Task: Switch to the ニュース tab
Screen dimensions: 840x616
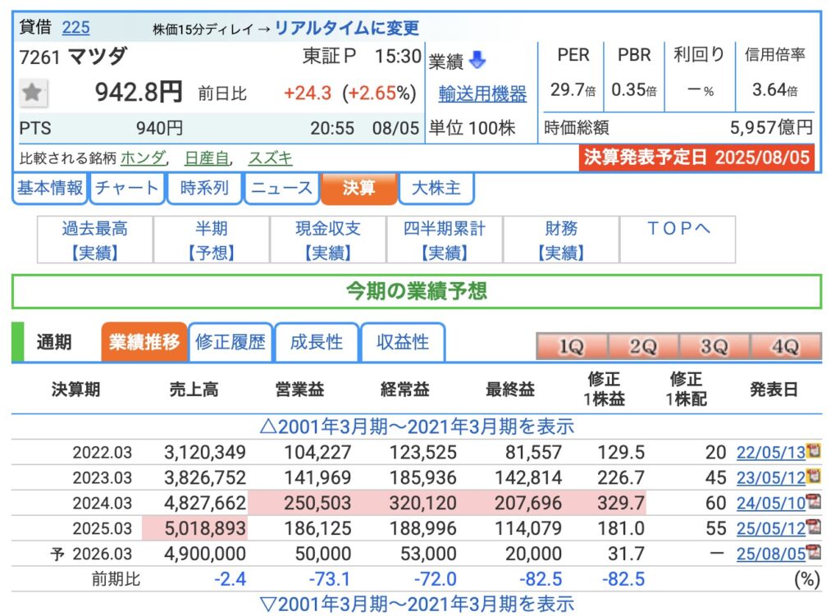Action: point(281,188)
